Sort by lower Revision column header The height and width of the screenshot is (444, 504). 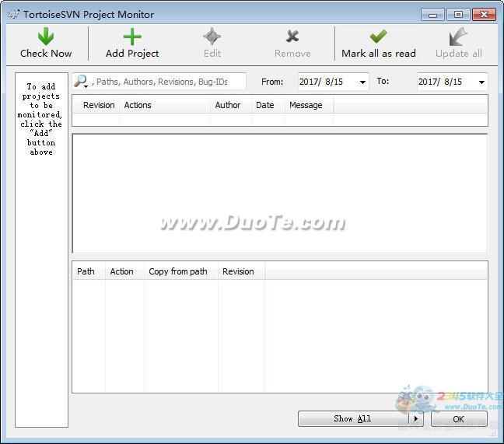(241, 271)
